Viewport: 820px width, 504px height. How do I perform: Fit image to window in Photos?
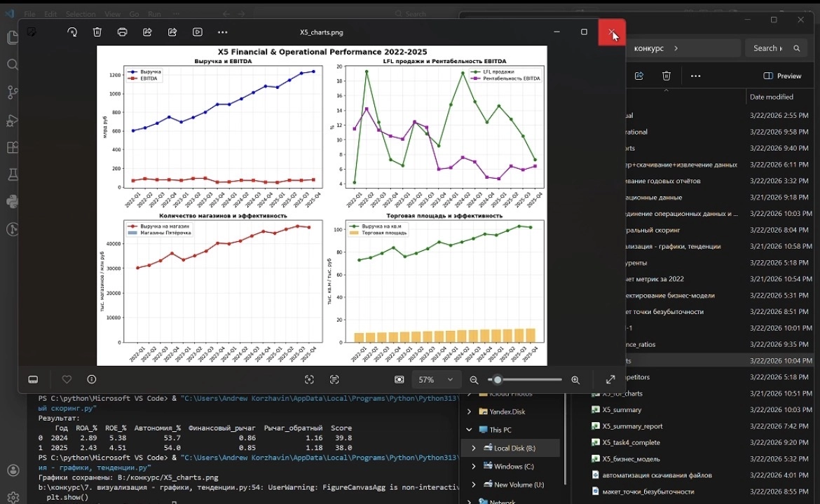399,379
